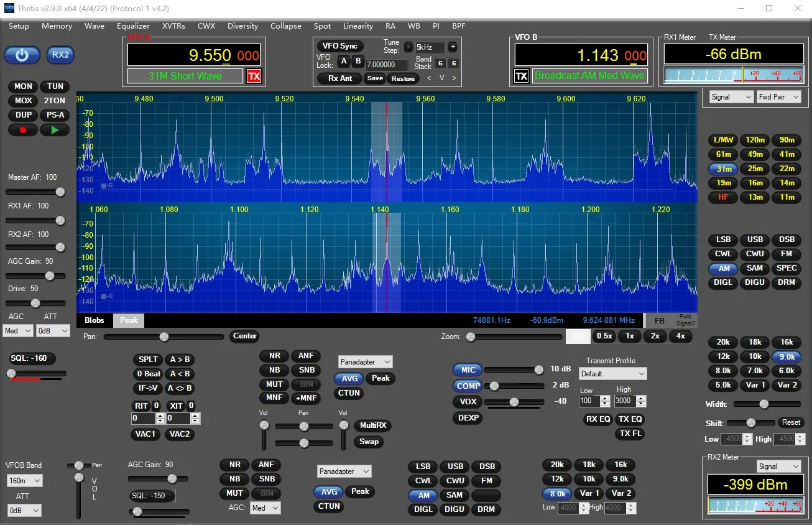Enable the MON monitor toggle
Viewport: 812px width, 525px height.
tap(22, 86)
